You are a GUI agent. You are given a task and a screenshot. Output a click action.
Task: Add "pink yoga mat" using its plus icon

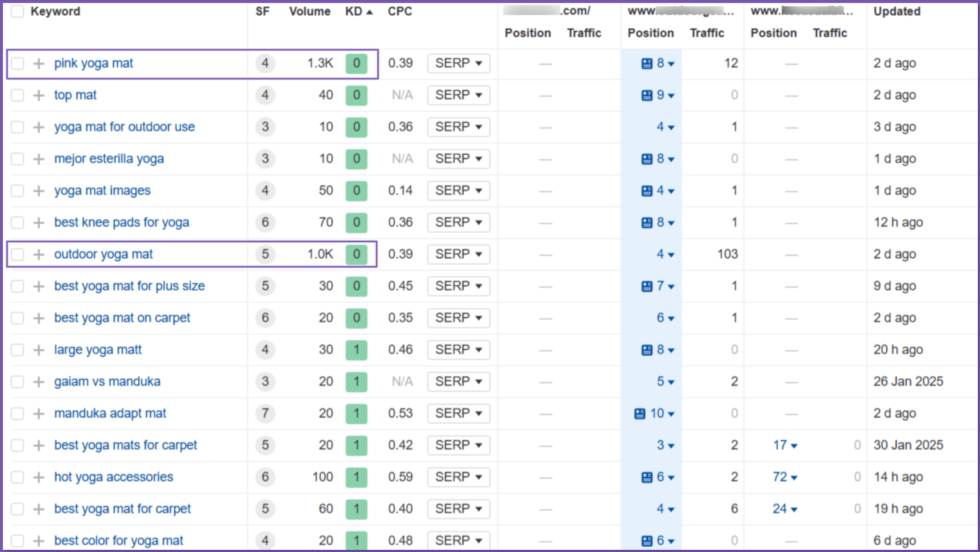click(38, 63)
